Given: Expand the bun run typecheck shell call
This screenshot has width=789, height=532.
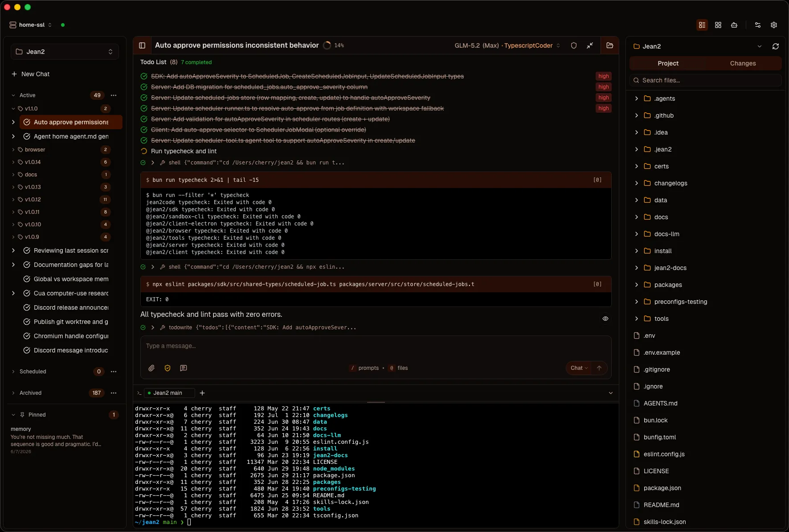Looking at the screenshot, I should click(x=153, y=163).
